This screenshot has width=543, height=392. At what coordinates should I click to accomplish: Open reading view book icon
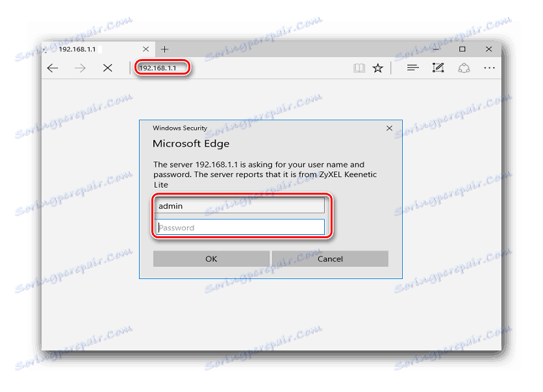pos(359,67)
